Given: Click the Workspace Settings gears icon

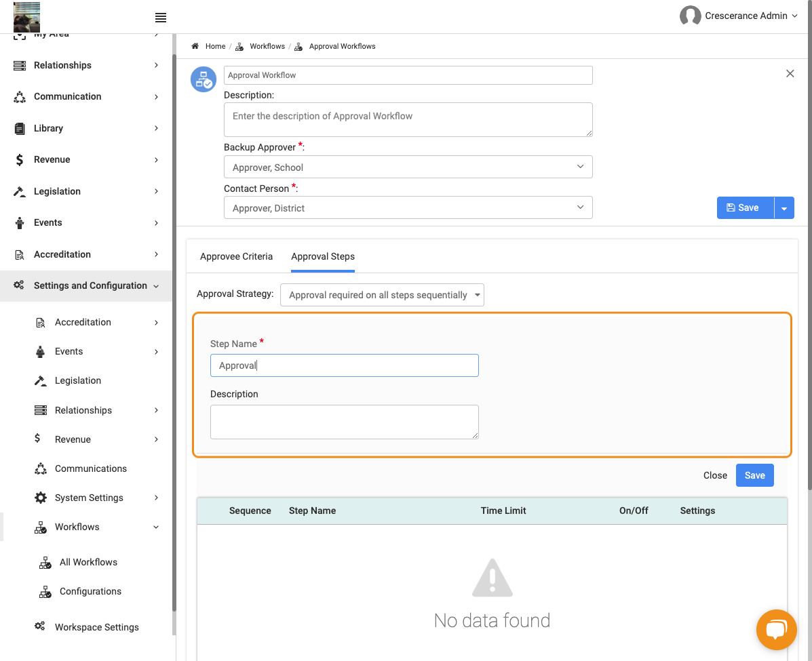Looking at the screenshot, I should point(40,626).
